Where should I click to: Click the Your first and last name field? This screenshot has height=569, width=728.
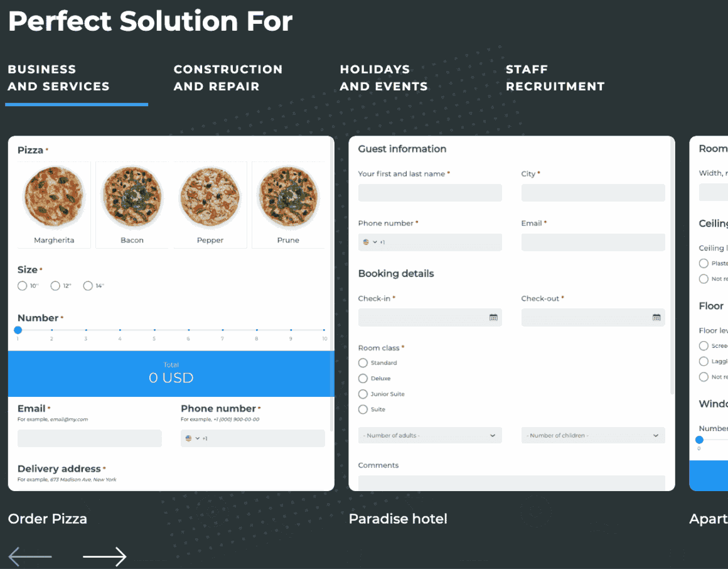(x=430, y=193)
